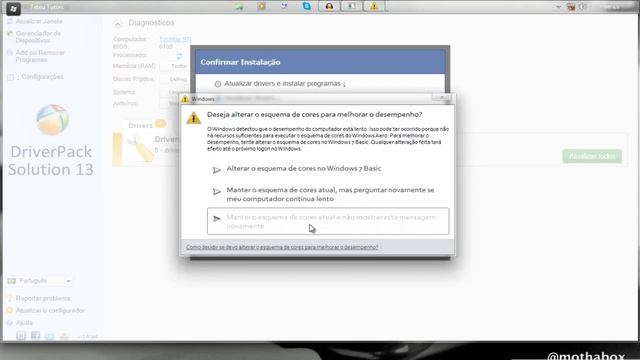The height and width of the screenshot is (360, 640).
Task: Click the DriverPack Solution logo
Action: point(52,120)
